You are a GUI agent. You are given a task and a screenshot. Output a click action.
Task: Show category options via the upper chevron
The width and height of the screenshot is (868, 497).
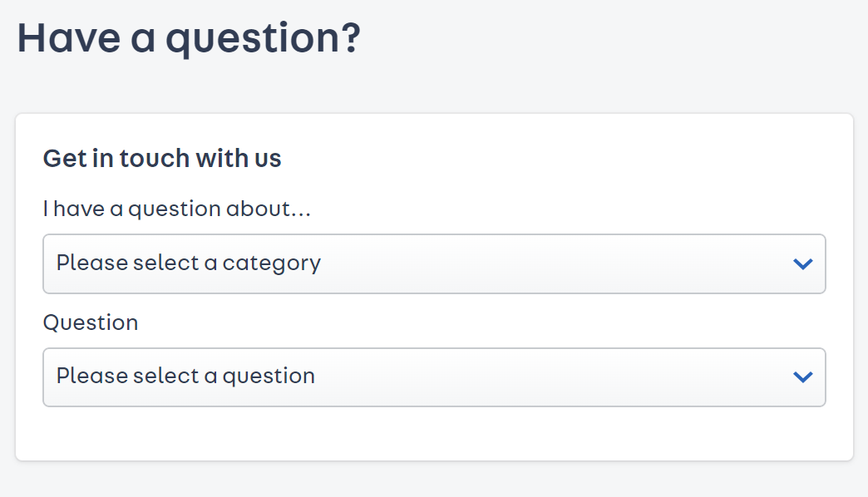coord(802,264)
